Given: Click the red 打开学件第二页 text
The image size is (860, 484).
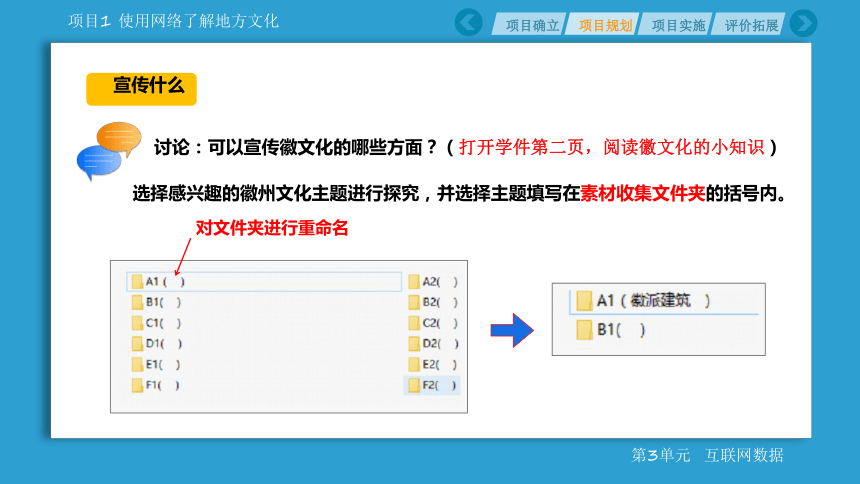Looking at the screenshot, I should point(521,147).
